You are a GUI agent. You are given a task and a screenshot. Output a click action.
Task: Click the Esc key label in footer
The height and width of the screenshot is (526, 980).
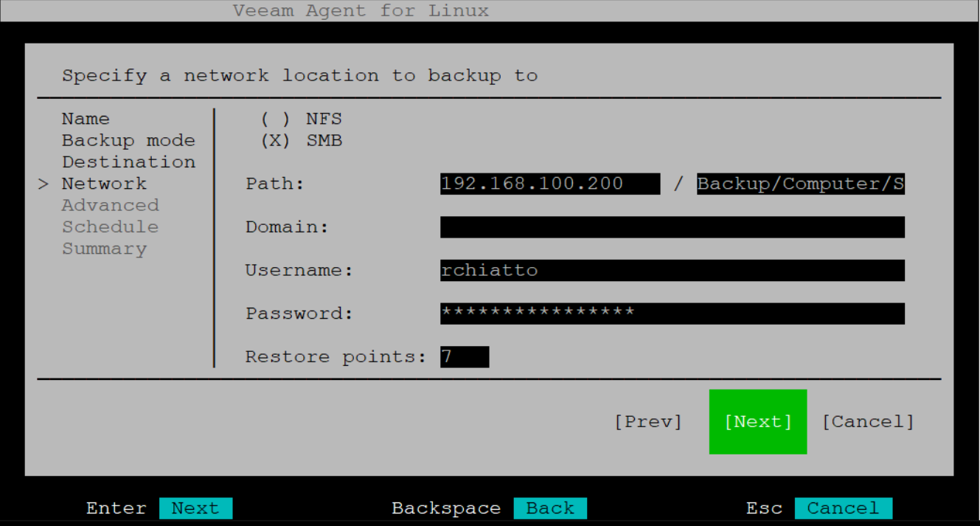(764, 508)
